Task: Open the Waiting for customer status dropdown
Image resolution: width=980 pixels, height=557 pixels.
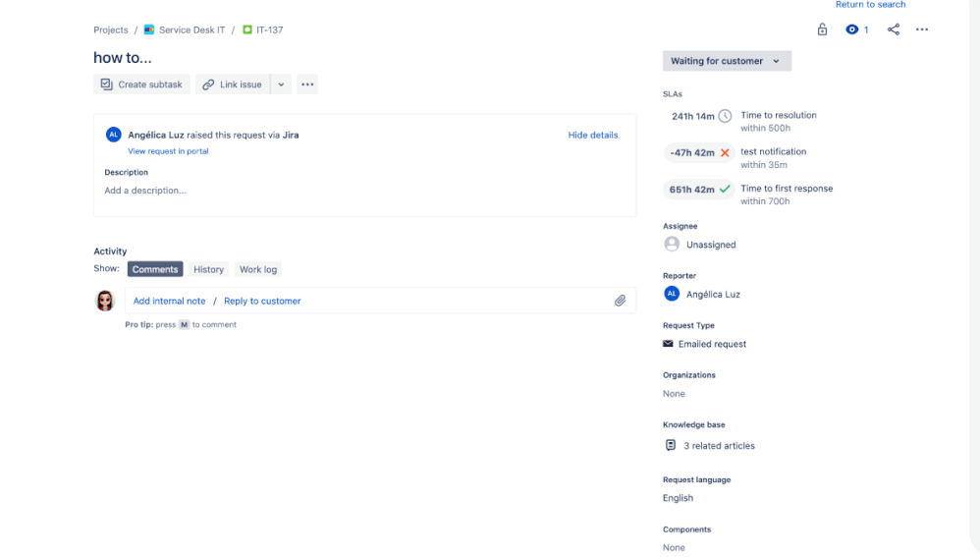Action: point(727,61)
